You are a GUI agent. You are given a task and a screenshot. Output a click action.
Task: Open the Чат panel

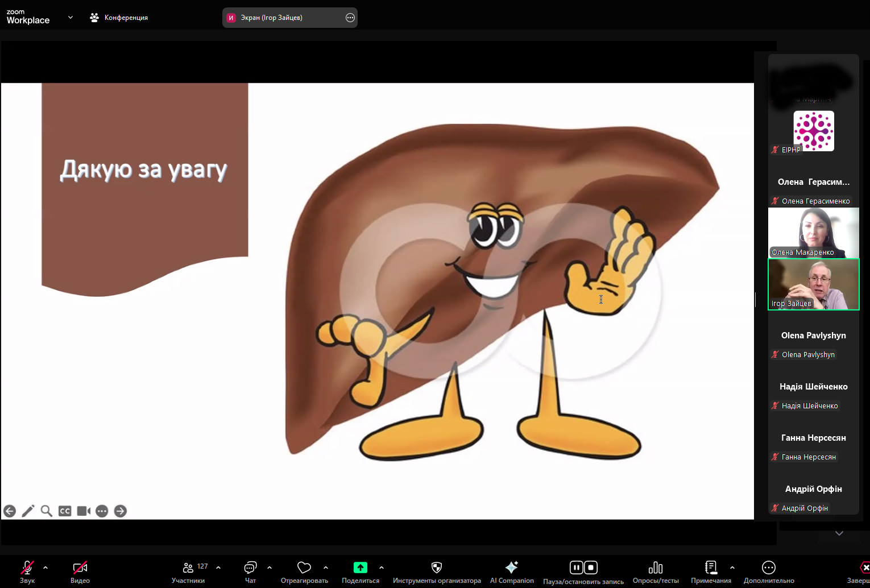(x=250, y=572)
